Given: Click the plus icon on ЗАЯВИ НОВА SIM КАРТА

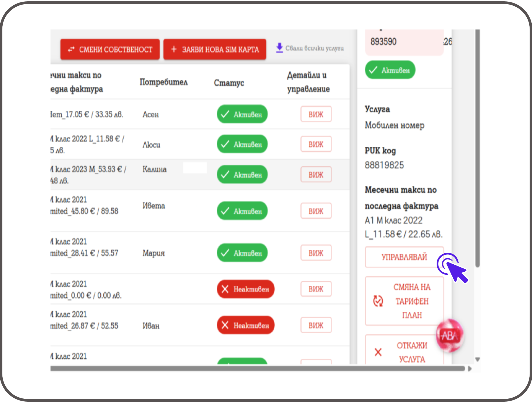Looking at the screenshot, I should pyautogui.click(x=174, y=49).
